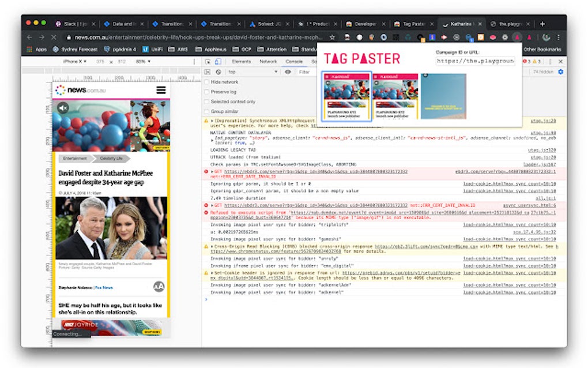588x368 pixels.
Task: Enable the Hide network checkbox
Action: (206, 82)
